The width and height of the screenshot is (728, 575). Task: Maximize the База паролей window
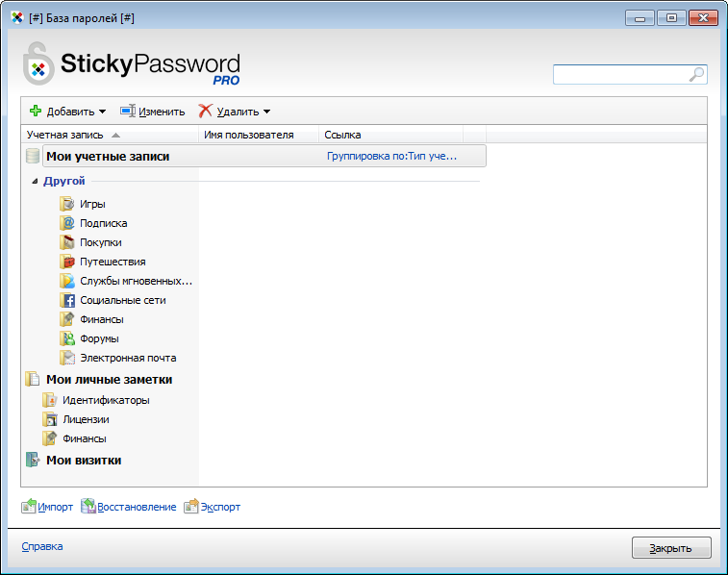(671, 18)
